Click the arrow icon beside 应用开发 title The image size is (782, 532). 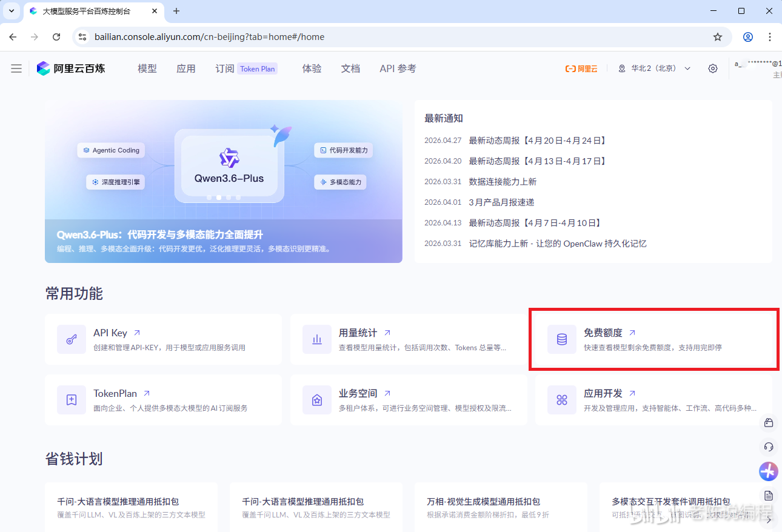(x=632, y=393)
